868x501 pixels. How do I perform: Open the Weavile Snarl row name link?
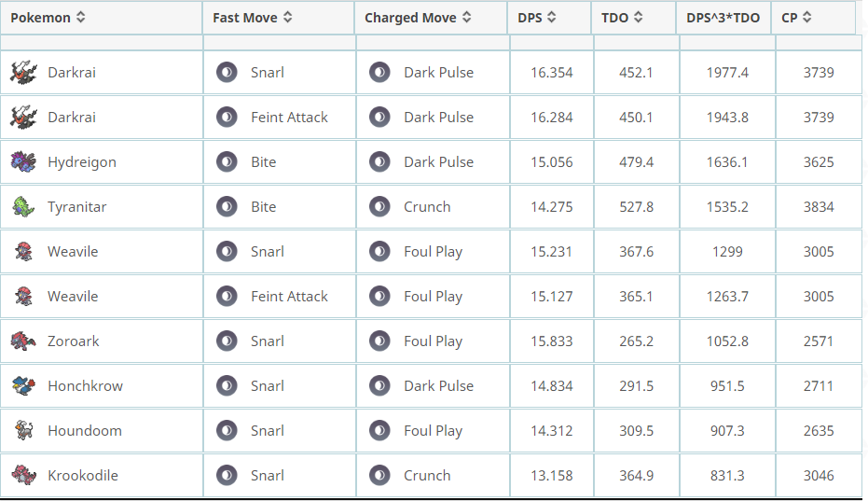click(x=73, y=252)
